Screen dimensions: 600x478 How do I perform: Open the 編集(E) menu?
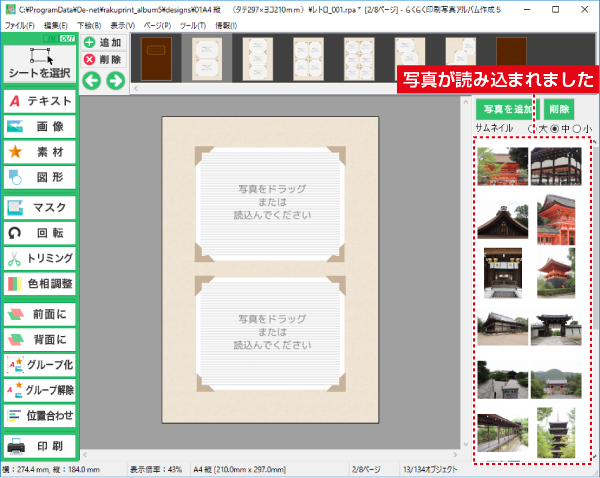coord(56,26)
